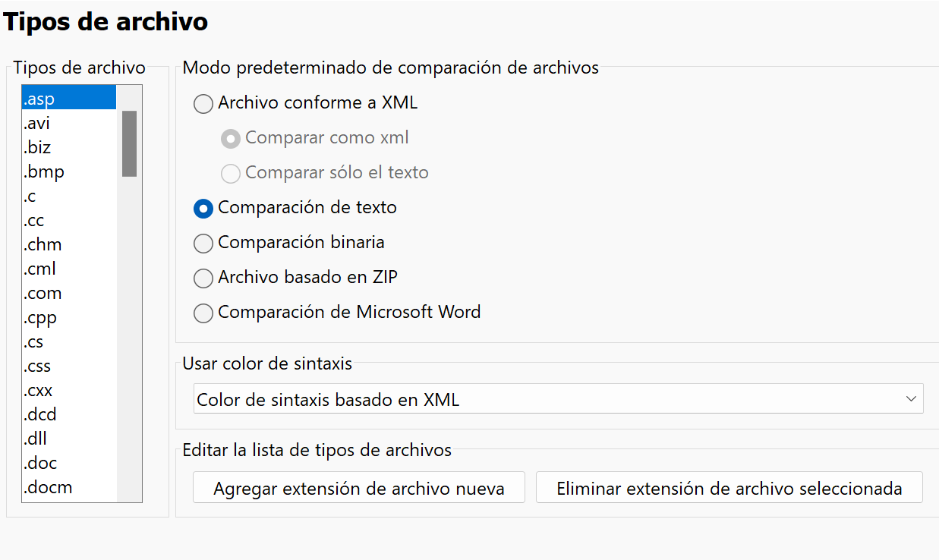This screenshot has width=939, height=560.
Task: Select the Comparar como xml option
Action: tap(231, 138)
